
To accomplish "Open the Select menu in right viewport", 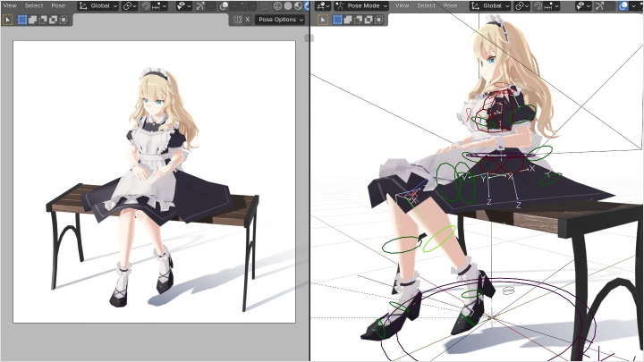I will click(426, 5).
